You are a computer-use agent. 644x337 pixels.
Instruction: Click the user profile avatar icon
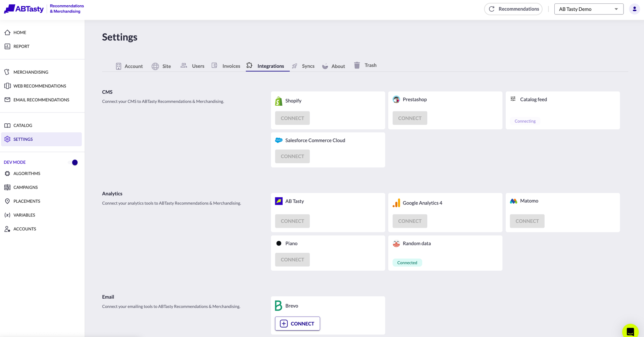[634, 9]
